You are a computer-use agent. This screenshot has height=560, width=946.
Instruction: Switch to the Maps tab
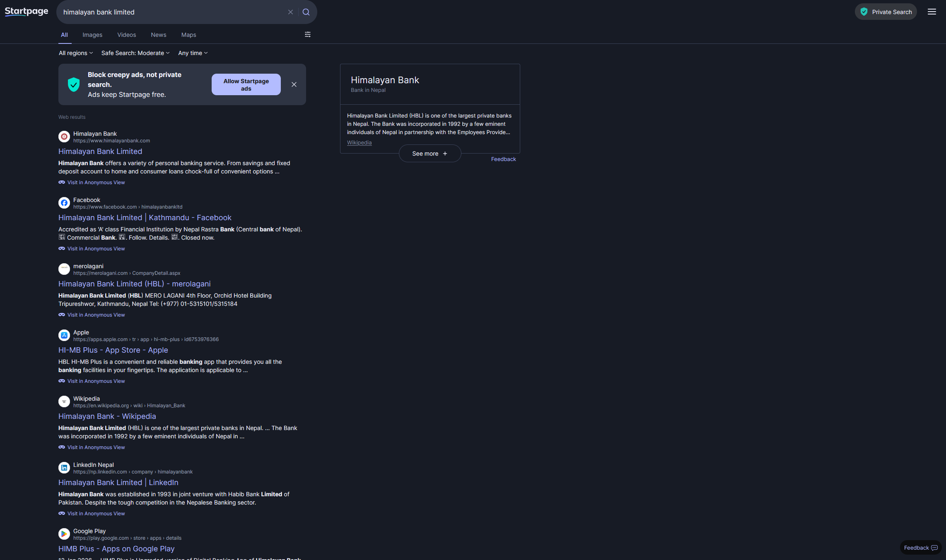189,35
